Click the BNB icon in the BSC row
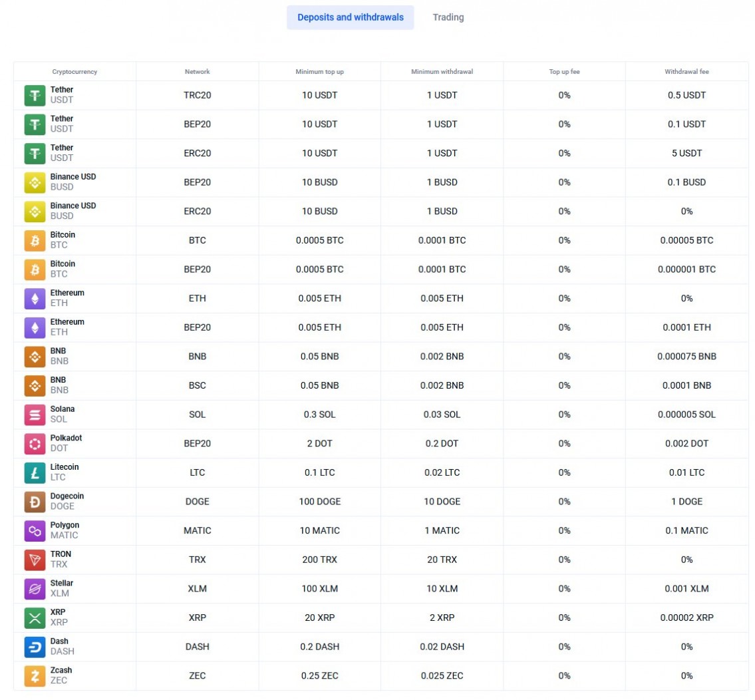 coord(35,385)
